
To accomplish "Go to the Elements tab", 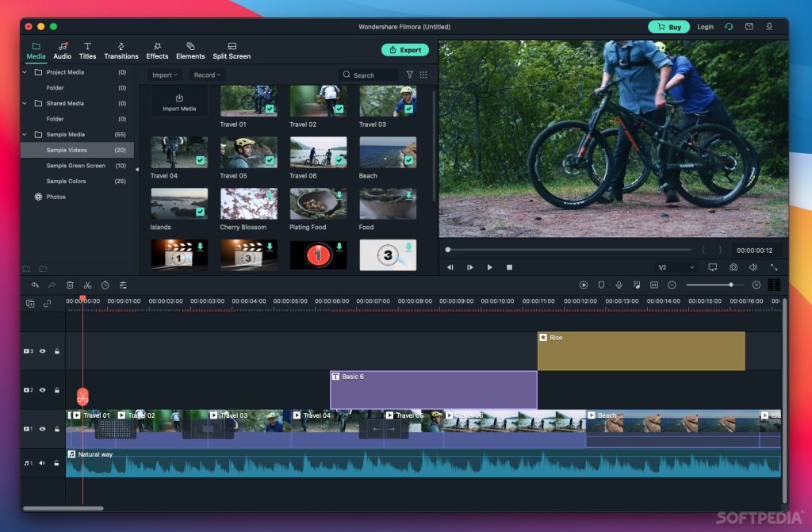I will point(190,51).
